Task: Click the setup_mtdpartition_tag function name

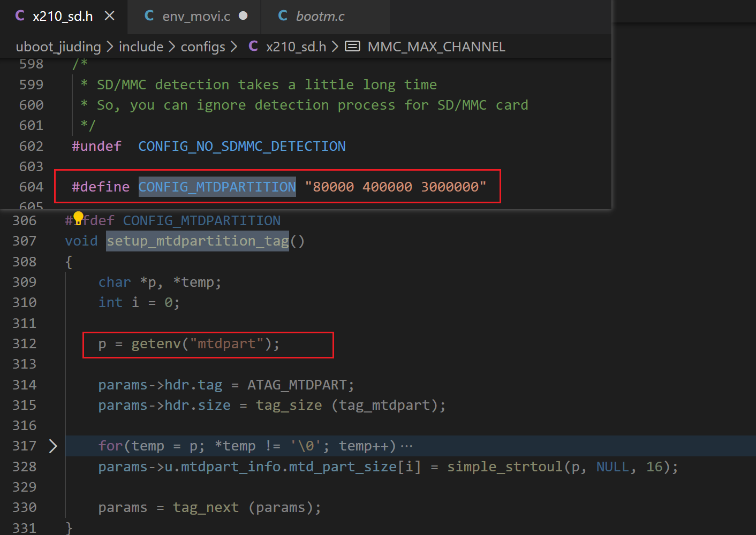Action: [x=198, y=241]
